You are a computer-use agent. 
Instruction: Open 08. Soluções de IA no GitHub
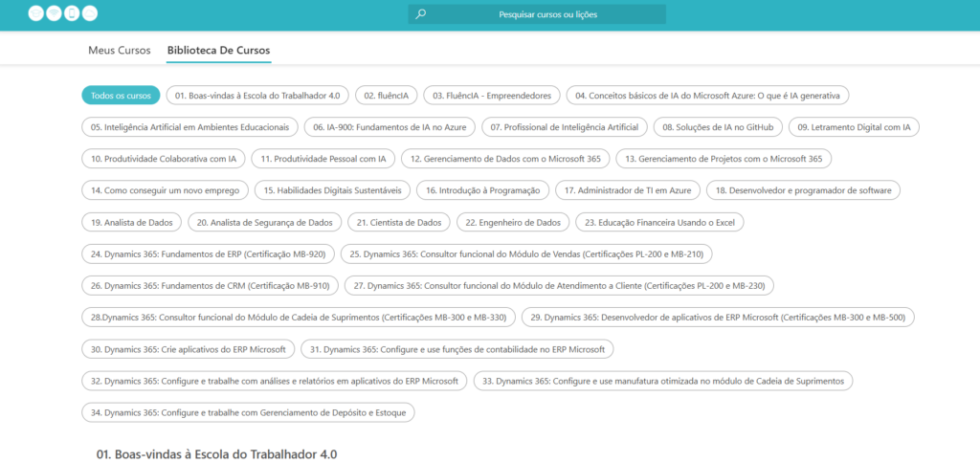coord(718,127)
